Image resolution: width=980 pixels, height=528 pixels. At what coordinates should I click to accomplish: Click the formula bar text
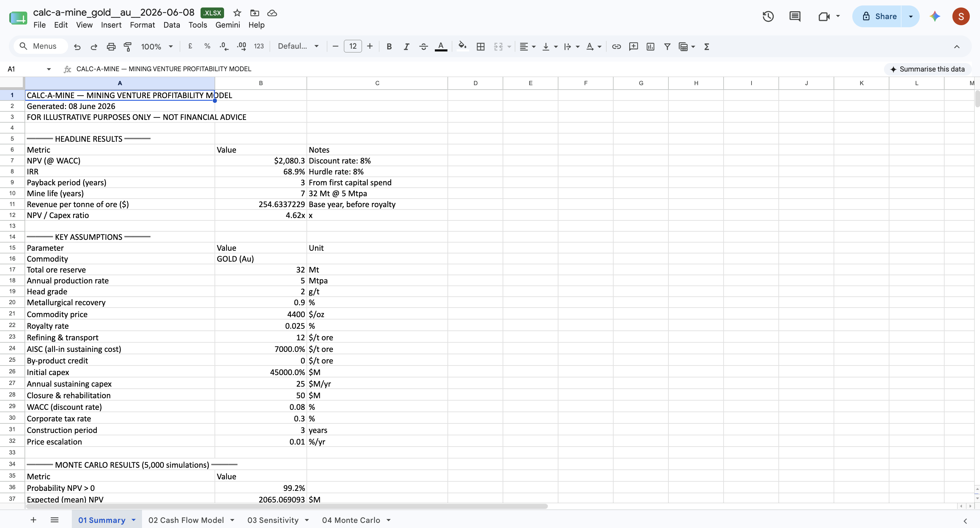pyautogui.click(x=163, y=69)
